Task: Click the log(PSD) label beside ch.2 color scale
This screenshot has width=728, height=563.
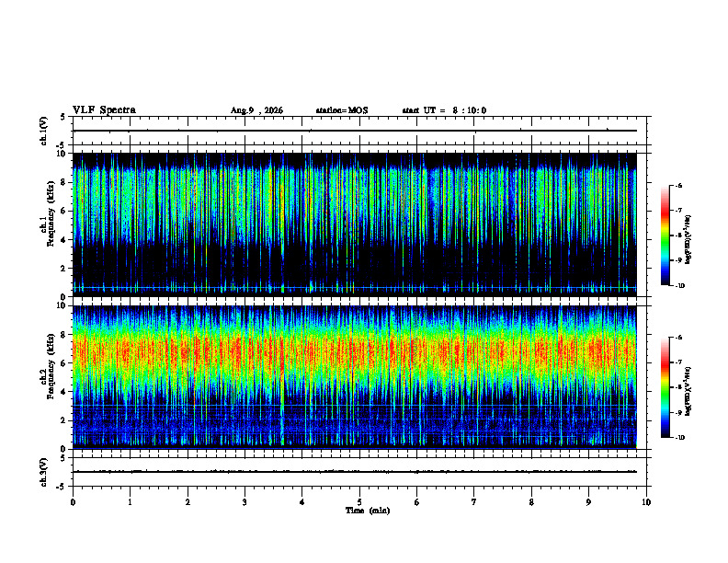Action: point(688,391)
